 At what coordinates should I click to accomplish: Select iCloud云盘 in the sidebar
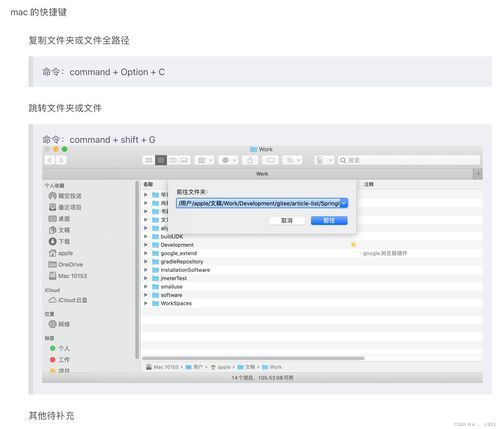coord(68,300)
